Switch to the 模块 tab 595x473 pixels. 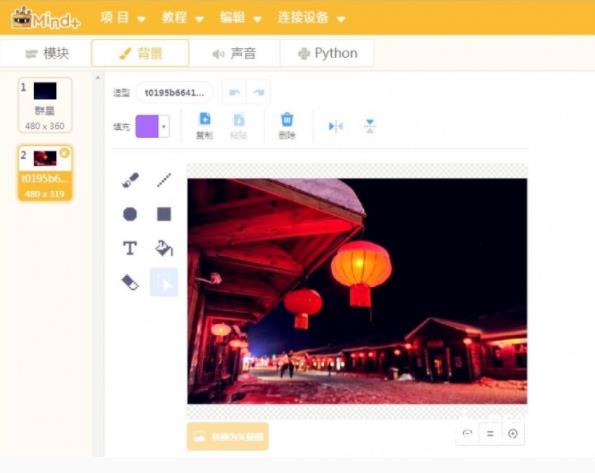pyautogui.click(x=47, y=54)
